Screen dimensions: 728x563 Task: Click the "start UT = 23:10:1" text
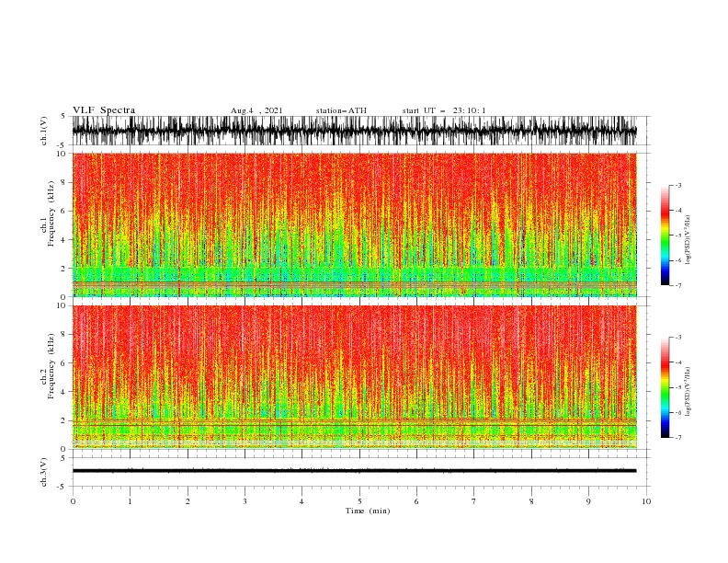444,110
